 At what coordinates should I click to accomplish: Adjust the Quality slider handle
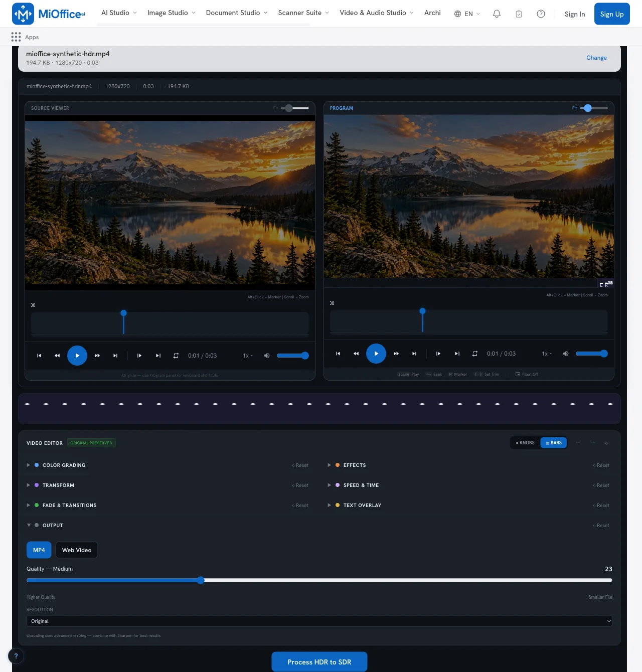pos(201,580)
